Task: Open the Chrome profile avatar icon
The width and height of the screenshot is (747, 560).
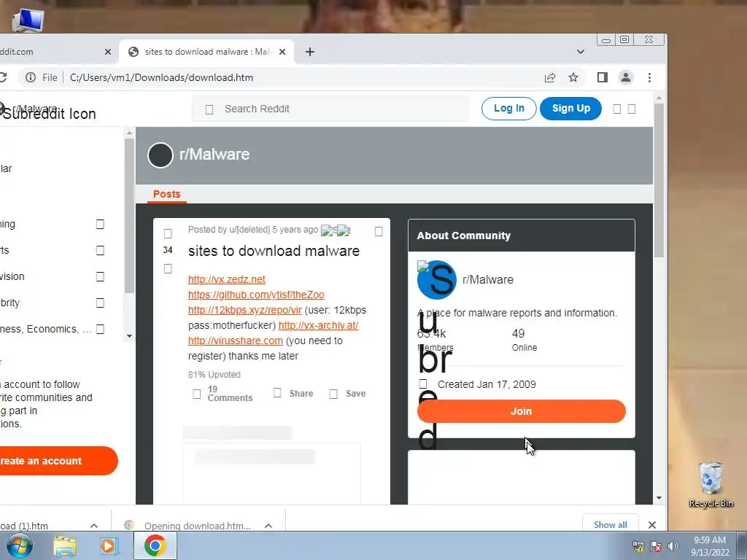Action: click(x=625, y=77)
